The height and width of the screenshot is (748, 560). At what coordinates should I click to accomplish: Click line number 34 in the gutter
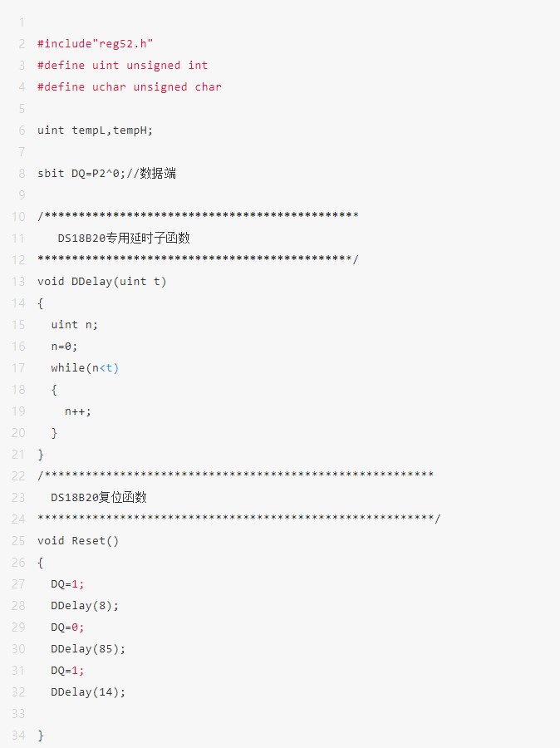(x=18, y=735)
